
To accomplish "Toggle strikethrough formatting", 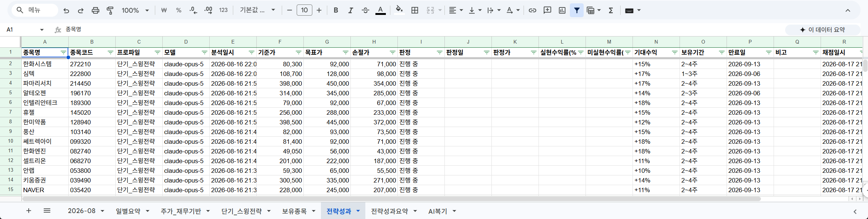I will [365, 10].
